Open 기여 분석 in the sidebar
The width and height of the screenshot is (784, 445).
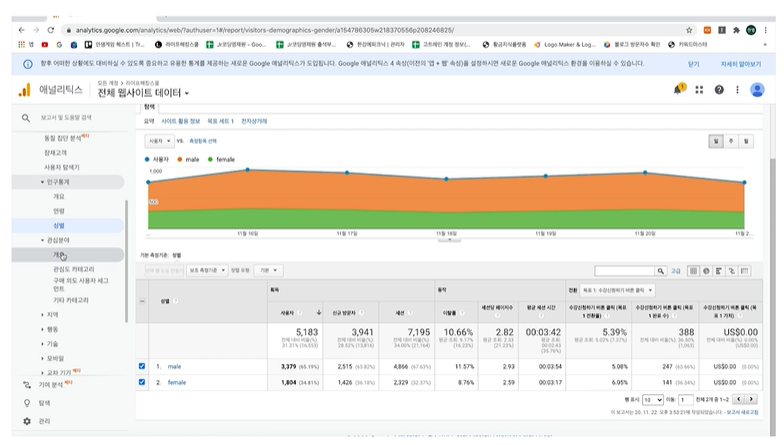(x=50, y=384)
